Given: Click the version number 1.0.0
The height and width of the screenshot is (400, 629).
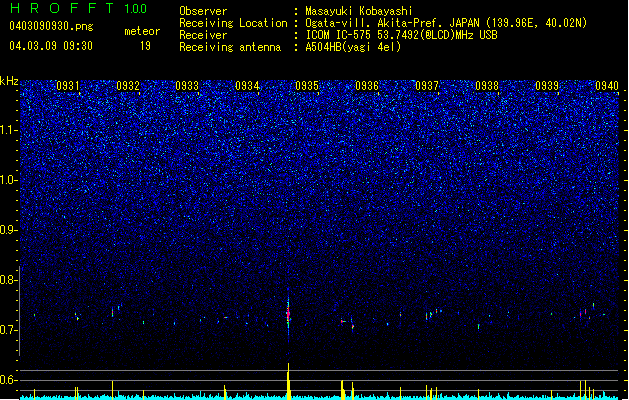Looking at the screenshot, I should (x=136, y=9).
